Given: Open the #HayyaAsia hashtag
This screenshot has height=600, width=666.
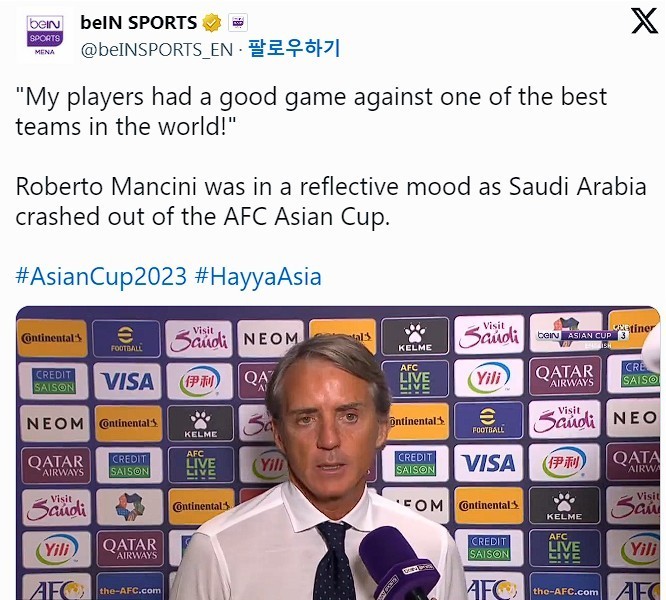Looking at the screenshot, I should (258, 276).
